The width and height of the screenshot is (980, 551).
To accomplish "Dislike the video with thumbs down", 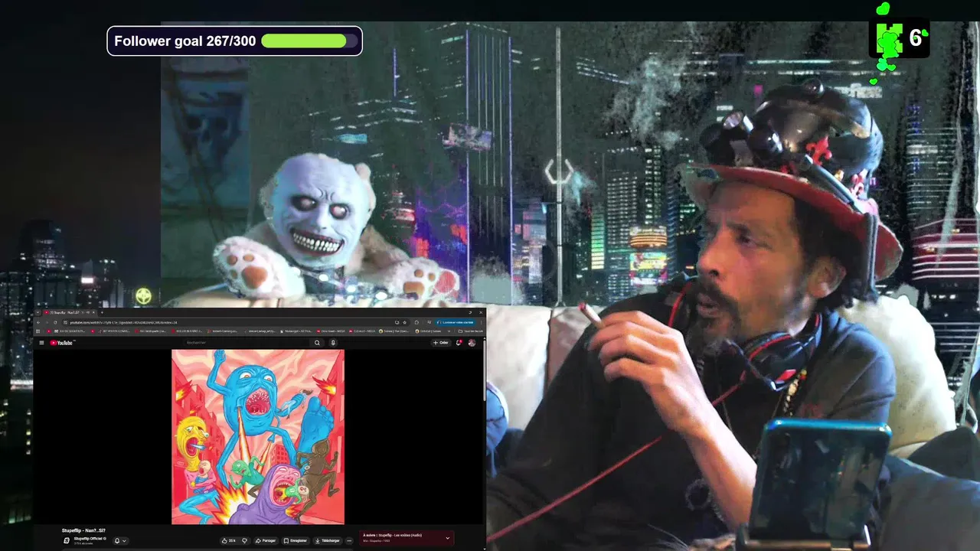I will point(244,541).
